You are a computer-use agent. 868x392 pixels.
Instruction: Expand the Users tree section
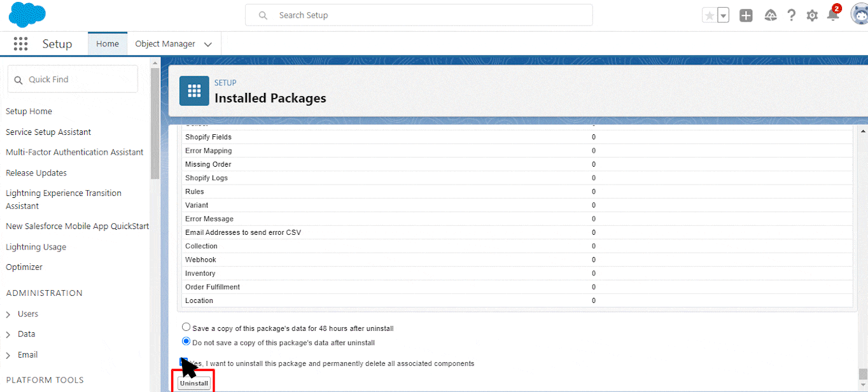click(x=8, y=314)
